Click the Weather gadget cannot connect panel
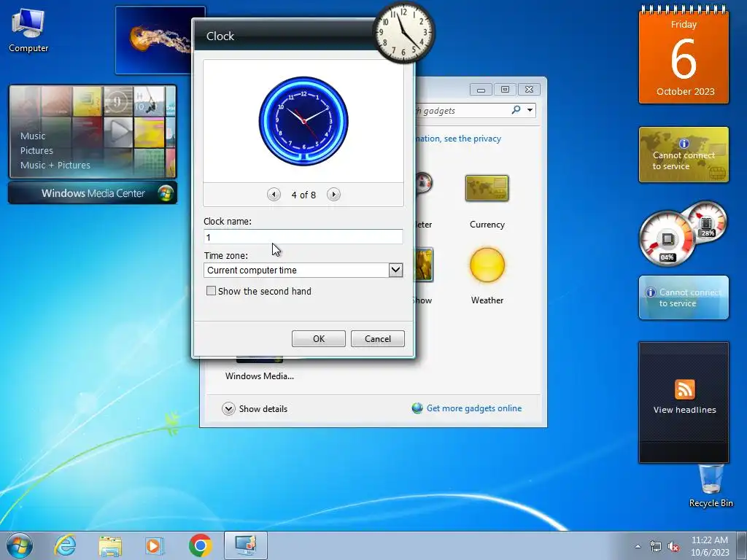 (684, 297)
